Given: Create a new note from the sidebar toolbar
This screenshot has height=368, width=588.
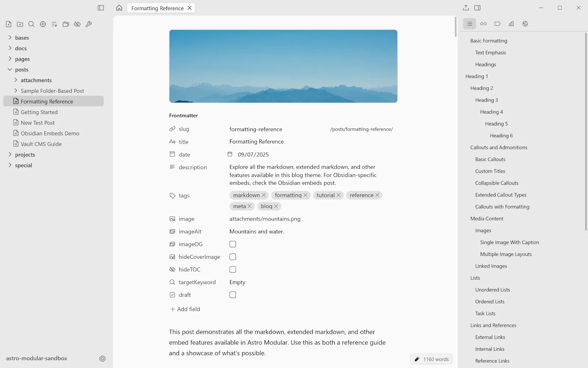Looking at the screenshot, I should click(8, 24).
